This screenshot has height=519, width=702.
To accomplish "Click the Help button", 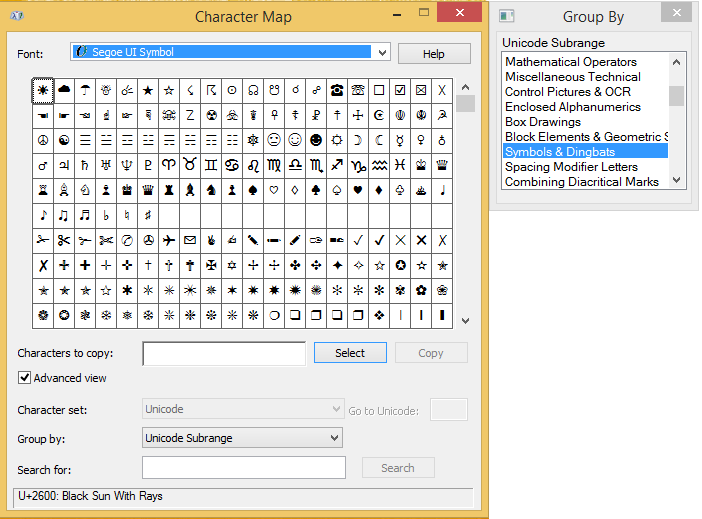I will [434, 54].
